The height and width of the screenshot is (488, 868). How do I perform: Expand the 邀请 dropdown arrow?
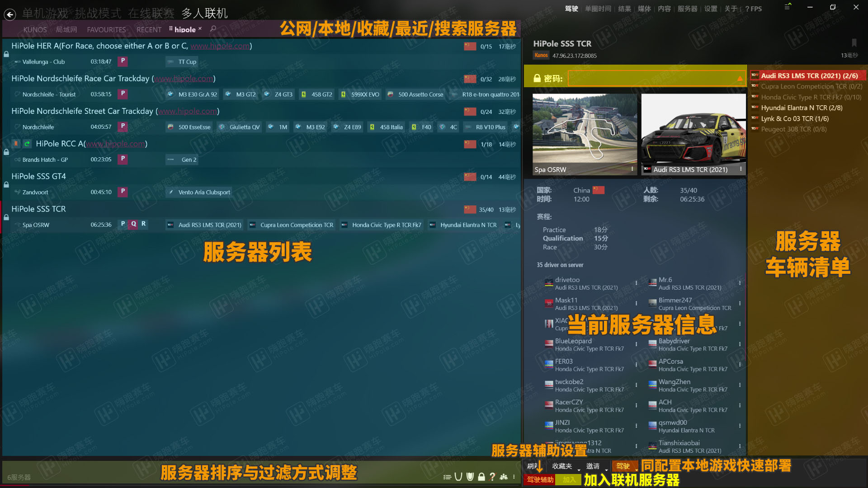606,470
